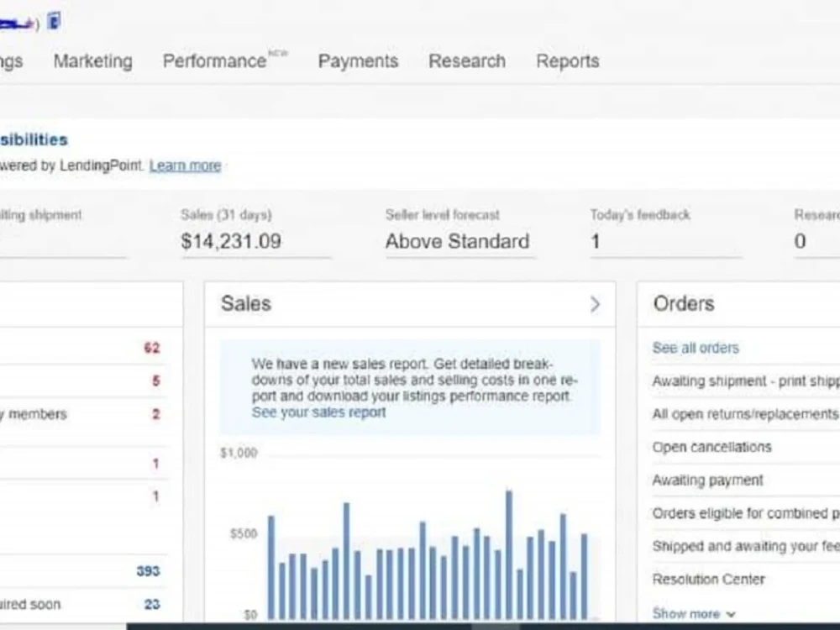840x630 pixels.
Task: Click the Sales panel heading
Action: pos(246,304)
